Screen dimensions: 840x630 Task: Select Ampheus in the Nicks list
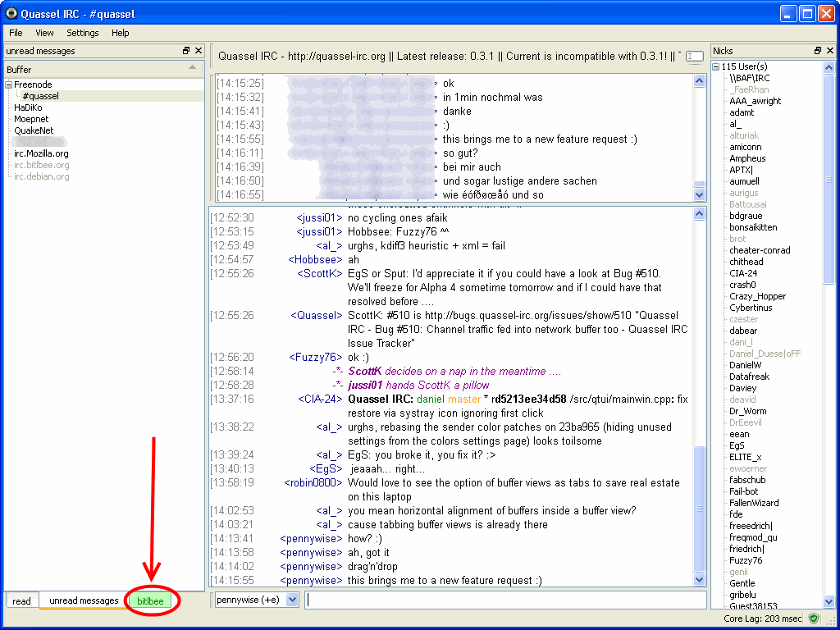pos(747,158)
